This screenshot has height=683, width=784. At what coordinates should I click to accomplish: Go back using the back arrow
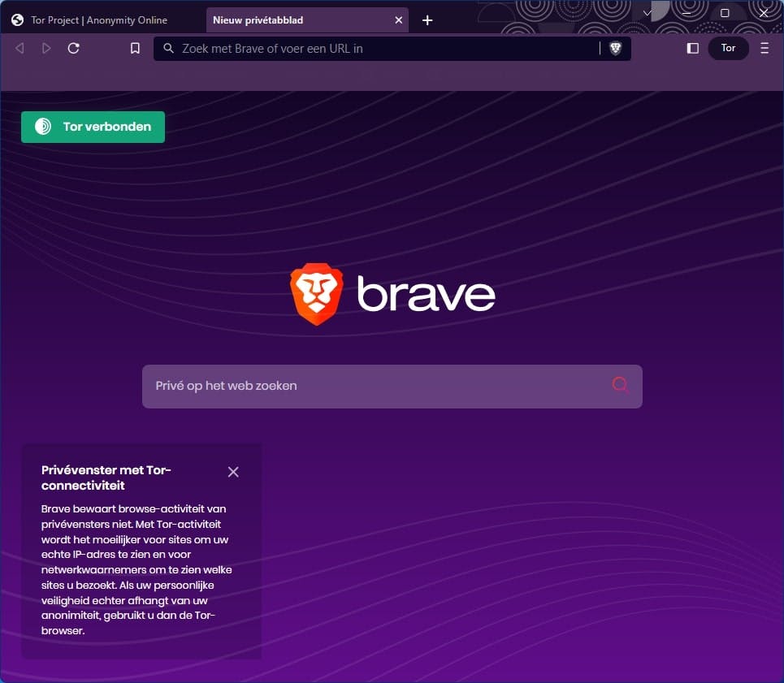click(x=20, y=49)
